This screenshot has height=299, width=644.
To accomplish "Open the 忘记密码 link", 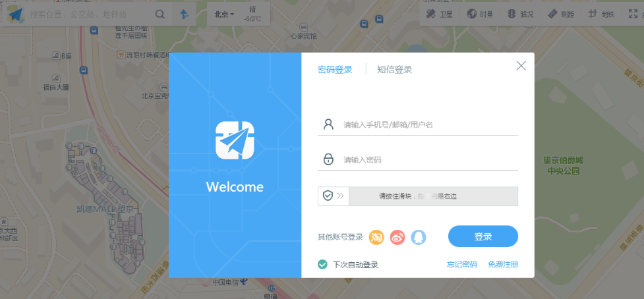I will 462,265.
